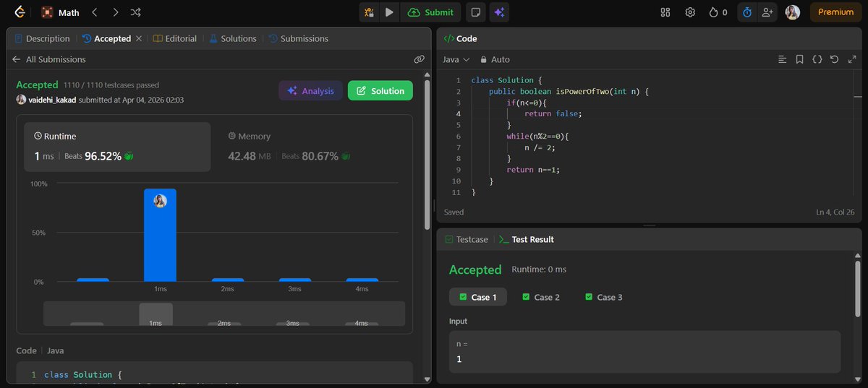Click the avatar on the 1ms bar

click(x=160, y=201)
